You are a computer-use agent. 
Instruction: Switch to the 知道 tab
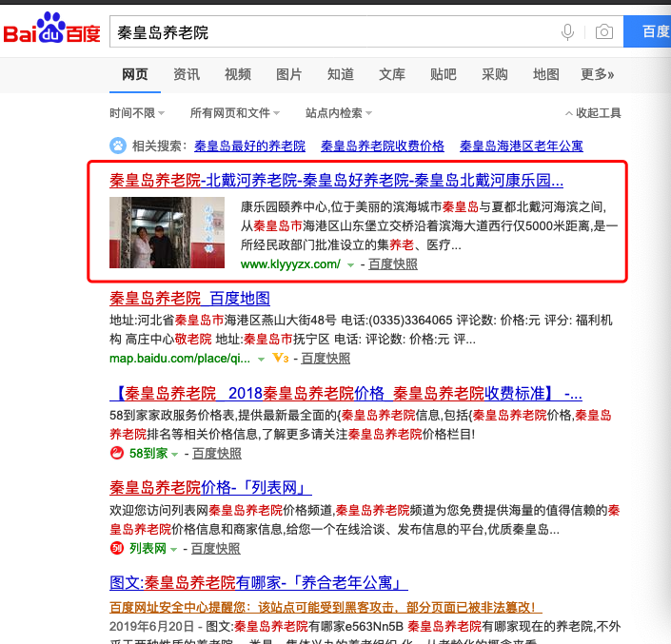click(x=340, y=74)
